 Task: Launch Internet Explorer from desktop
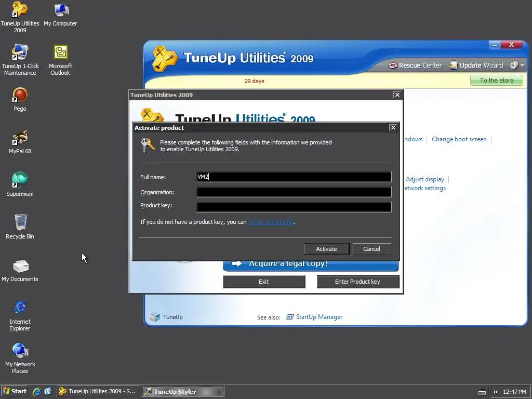pos(20,315)
